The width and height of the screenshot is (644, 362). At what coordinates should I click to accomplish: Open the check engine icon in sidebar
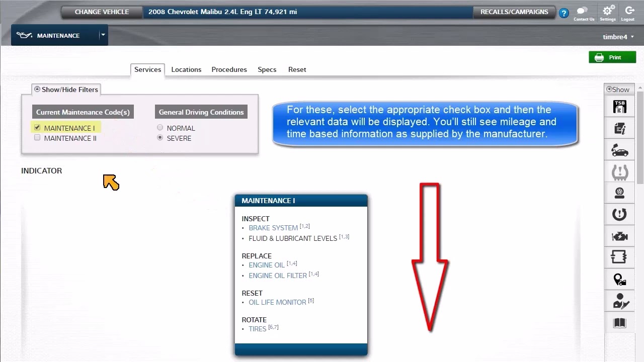click(619, 236)
